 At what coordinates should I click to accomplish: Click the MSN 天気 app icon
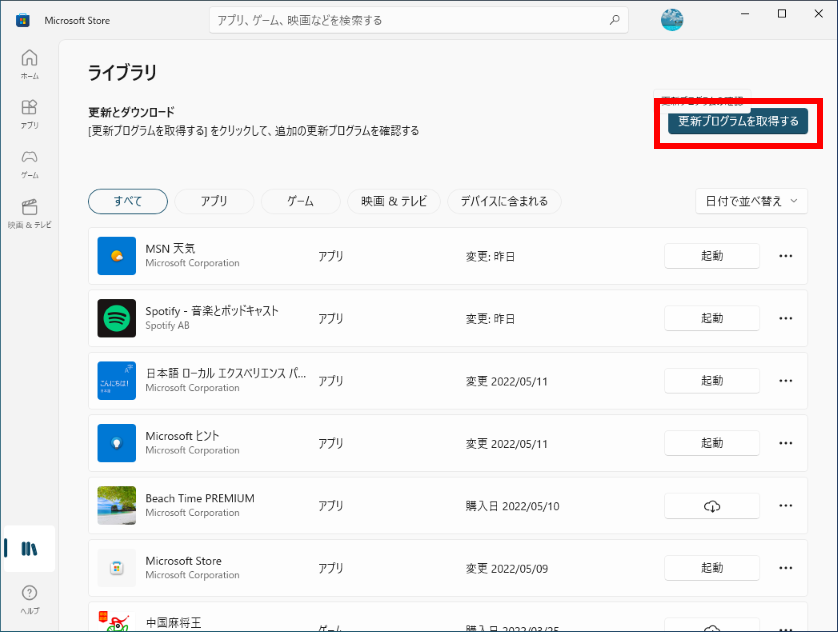coord(117,256)
